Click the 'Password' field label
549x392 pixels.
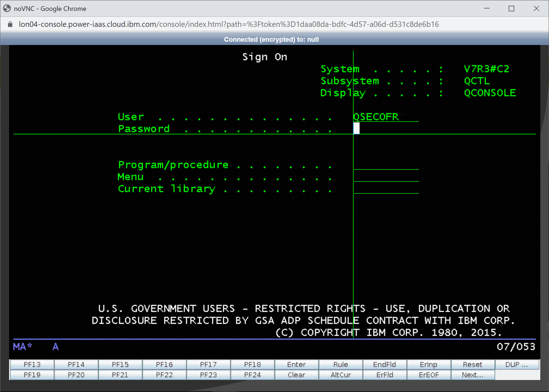[144, 129]
